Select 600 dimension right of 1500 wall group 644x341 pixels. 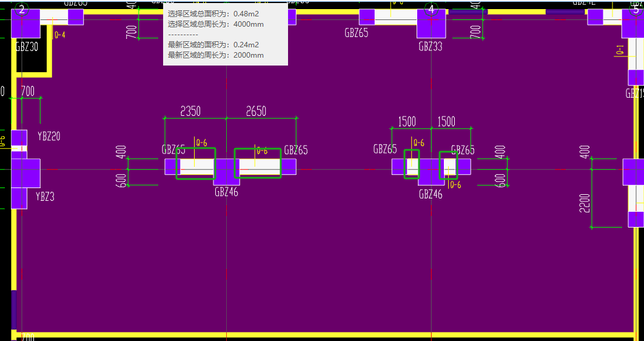(x=500, y=180)
